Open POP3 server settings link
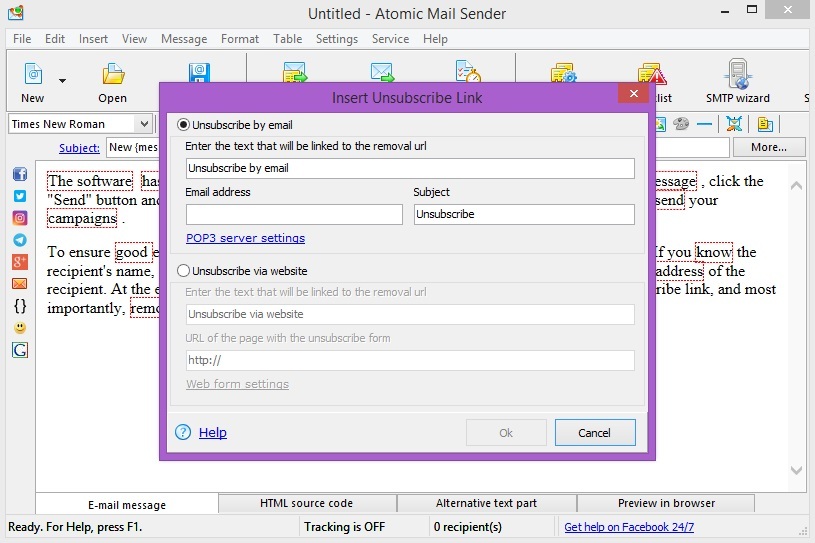 (245, 238)
